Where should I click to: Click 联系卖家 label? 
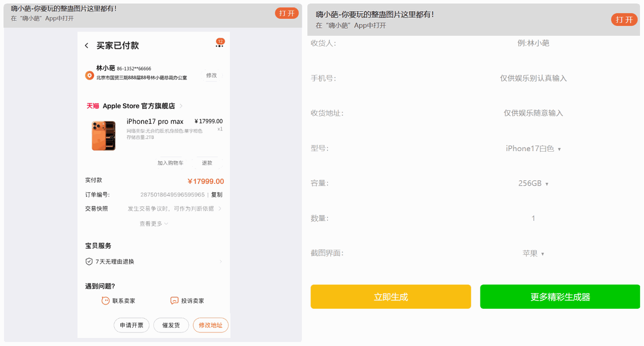124,301
